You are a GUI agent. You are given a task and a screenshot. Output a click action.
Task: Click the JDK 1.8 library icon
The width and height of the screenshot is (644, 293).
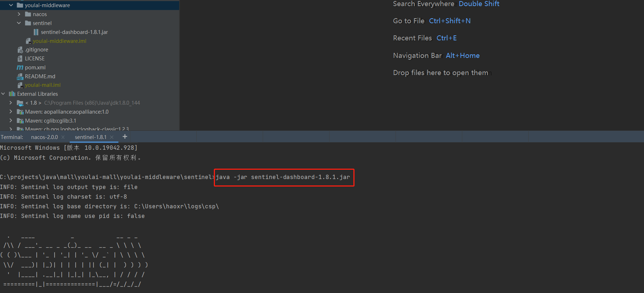(20, 103)
